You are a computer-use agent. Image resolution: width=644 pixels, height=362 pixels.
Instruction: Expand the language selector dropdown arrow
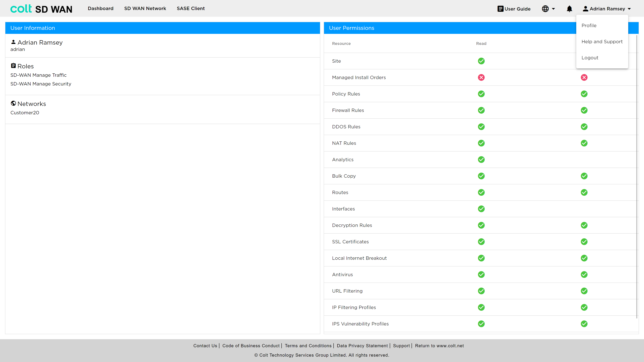click(553, 9)
